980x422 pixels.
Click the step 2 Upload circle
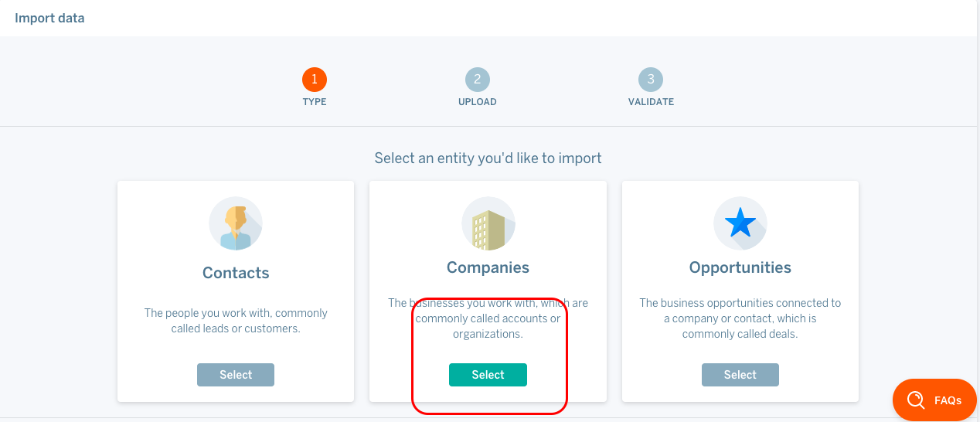click(478, 79)
